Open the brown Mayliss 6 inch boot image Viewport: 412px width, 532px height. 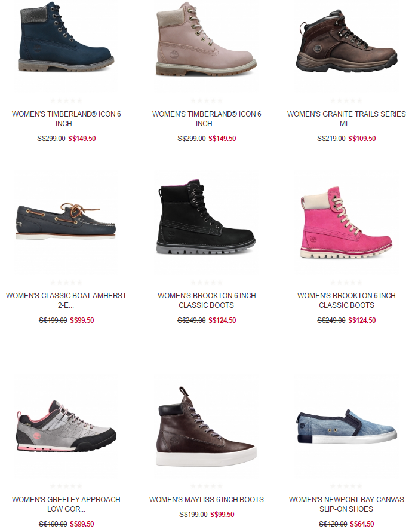pyautogui.click(x=207, y=427)
